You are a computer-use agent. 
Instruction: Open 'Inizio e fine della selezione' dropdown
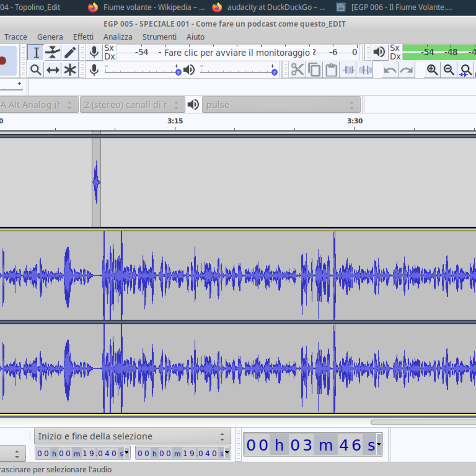[132, 436]
